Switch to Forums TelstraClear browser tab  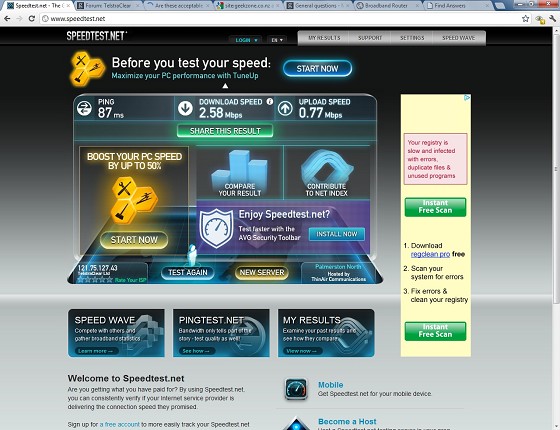click(x=107, y=5)
